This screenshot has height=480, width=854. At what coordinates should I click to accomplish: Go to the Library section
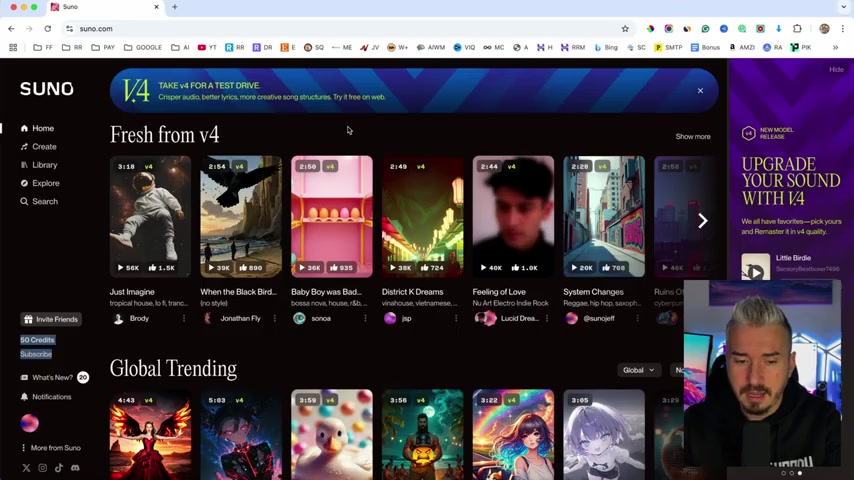click(x=39, y=165)
